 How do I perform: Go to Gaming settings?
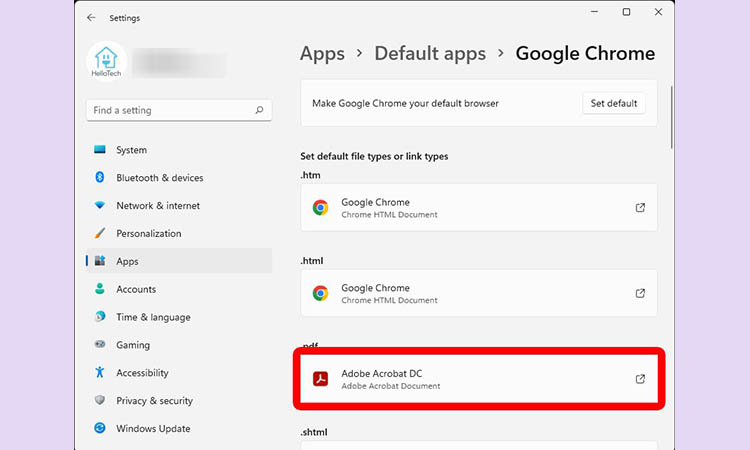point(179,345)
